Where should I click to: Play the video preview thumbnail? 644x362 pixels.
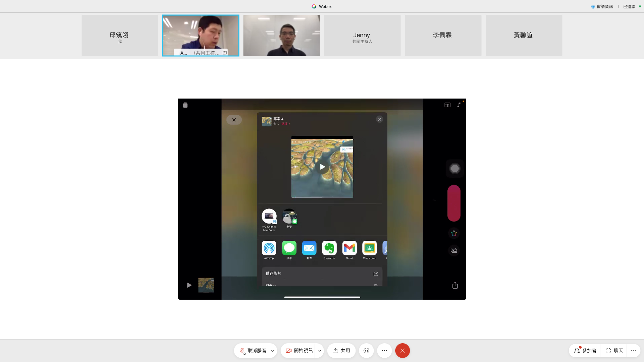pos(322,167)
